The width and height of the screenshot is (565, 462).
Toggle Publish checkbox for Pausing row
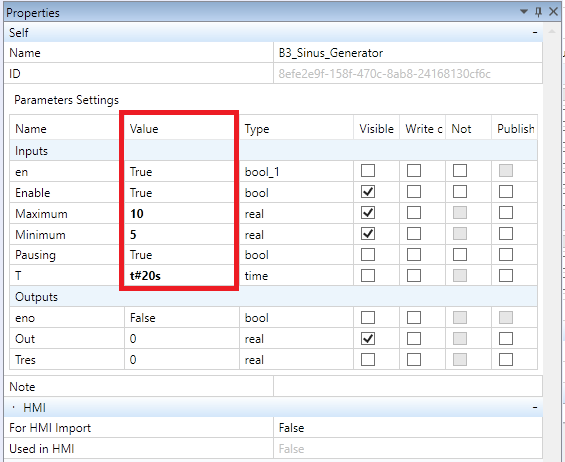pyautogui.click(x=506, y=254)
